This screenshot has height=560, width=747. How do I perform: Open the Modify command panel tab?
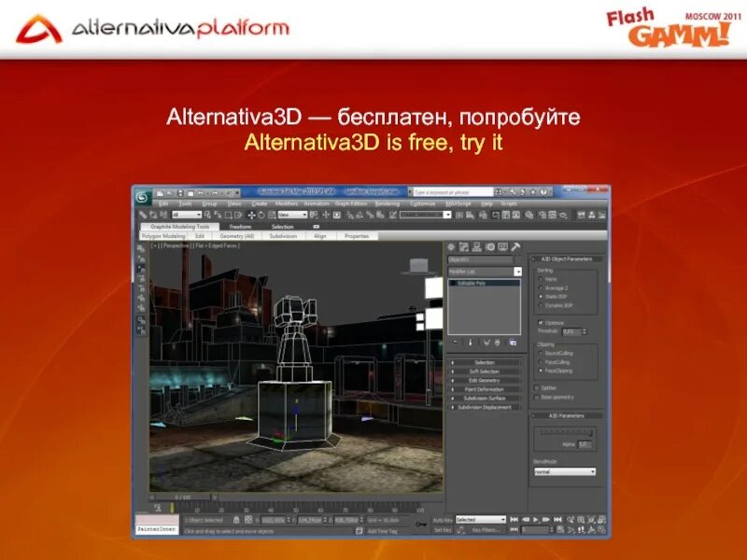click(463, 247)
